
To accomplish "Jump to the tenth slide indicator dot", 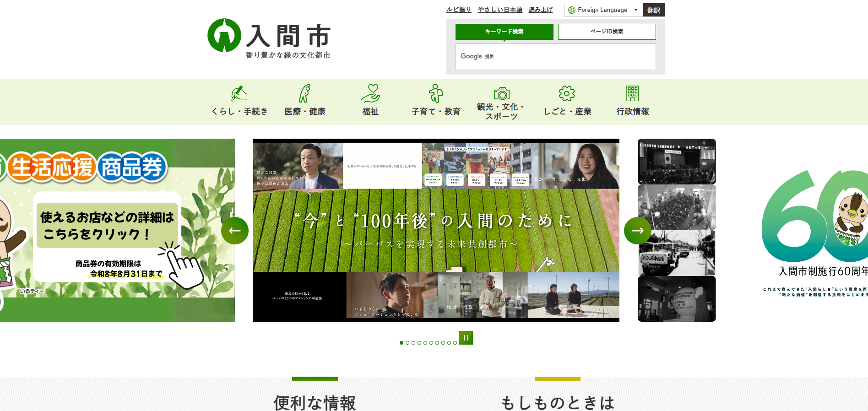I will coord(455,343).
